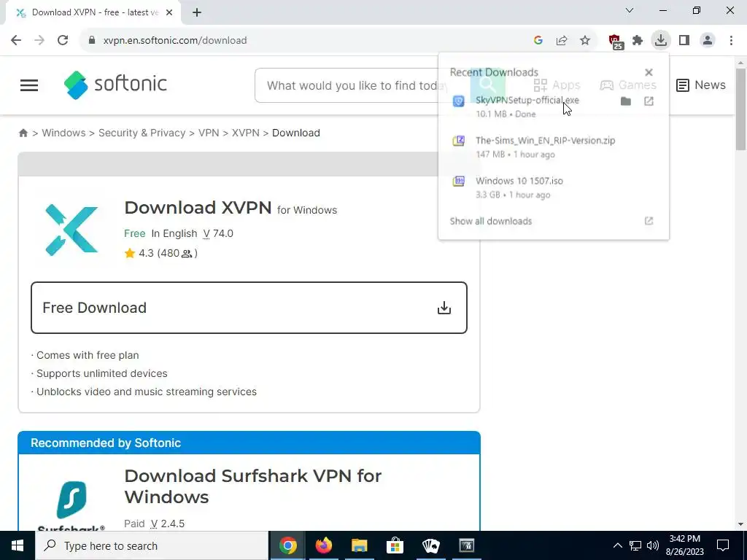Viewport: 747px width, 560px height.
Task: Open the uBlock extension icon with badge 25
Action: coord(615,42)
